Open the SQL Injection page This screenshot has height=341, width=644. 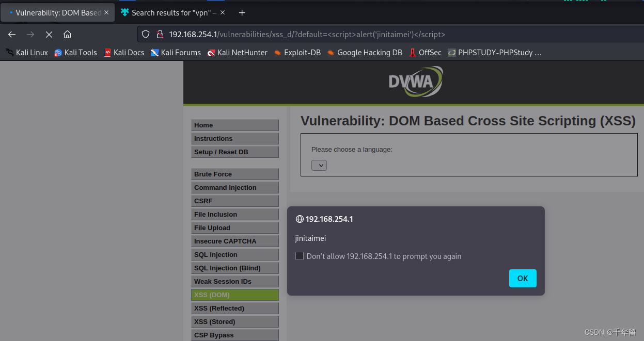coord(235,254)
